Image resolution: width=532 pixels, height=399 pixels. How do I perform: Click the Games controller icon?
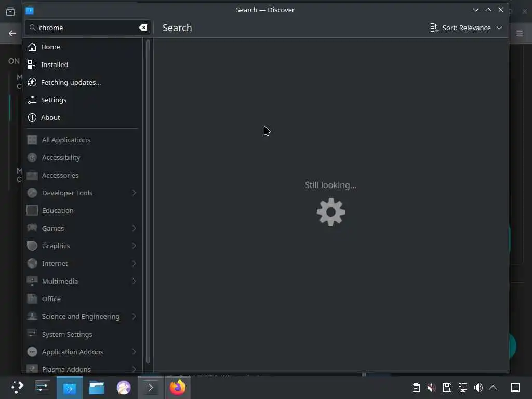pos(32,228)
